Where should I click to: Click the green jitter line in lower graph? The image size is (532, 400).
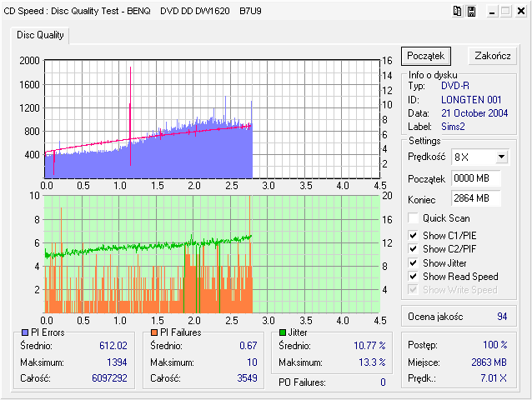click(x=148, y=247)
